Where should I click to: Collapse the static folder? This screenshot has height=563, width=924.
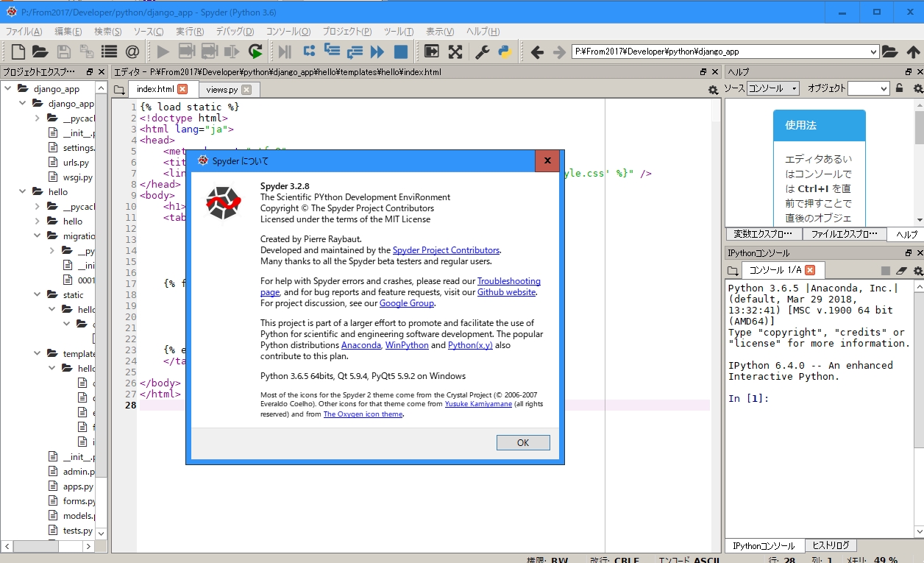tap(38, 294)
